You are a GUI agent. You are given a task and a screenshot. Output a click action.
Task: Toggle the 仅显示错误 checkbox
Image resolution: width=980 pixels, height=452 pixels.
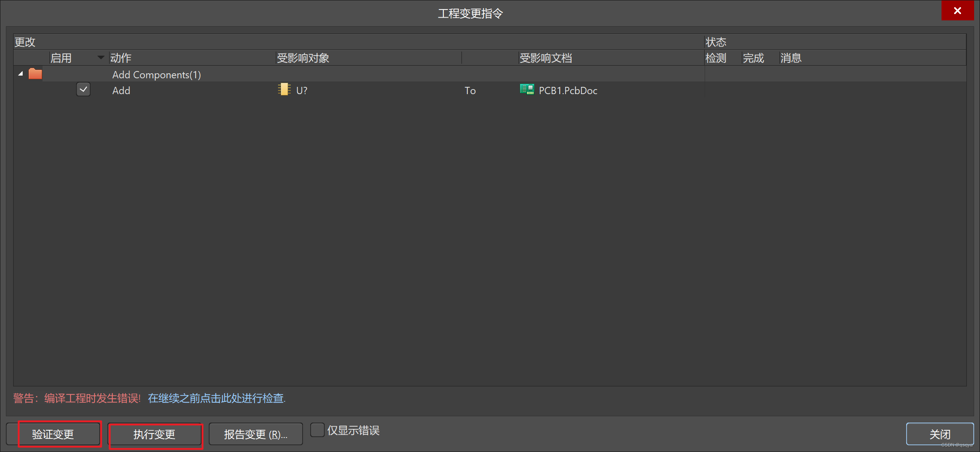[317, 430]
